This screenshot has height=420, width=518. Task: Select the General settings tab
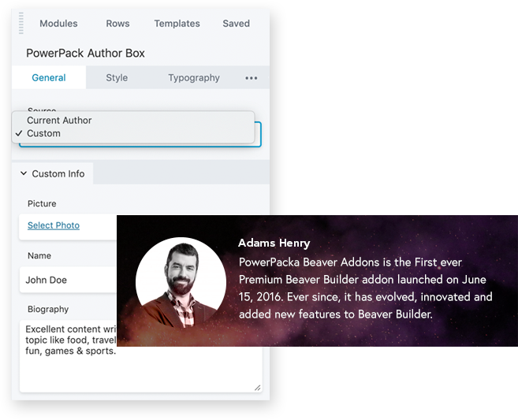point(49,77)
